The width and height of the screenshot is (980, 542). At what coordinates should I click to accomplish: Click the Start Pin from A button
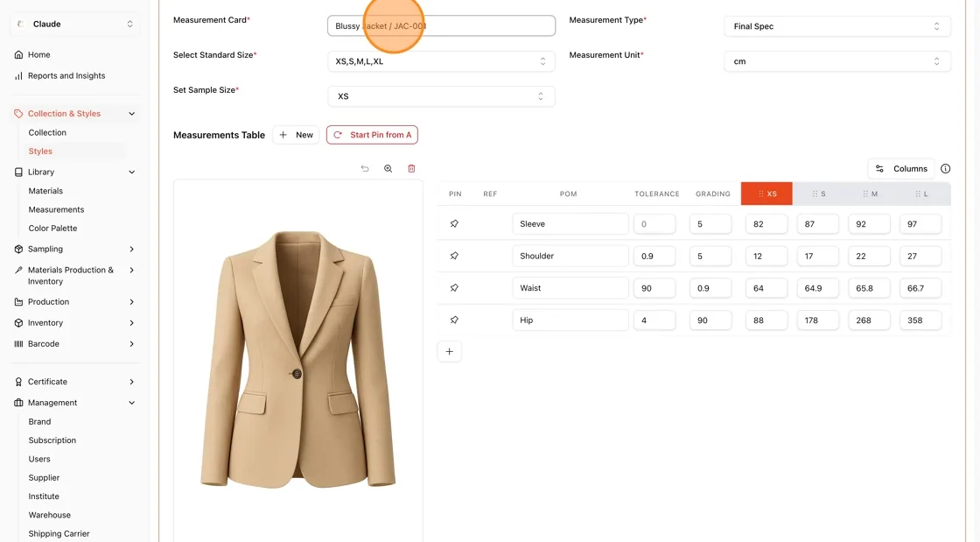point(372,135)
